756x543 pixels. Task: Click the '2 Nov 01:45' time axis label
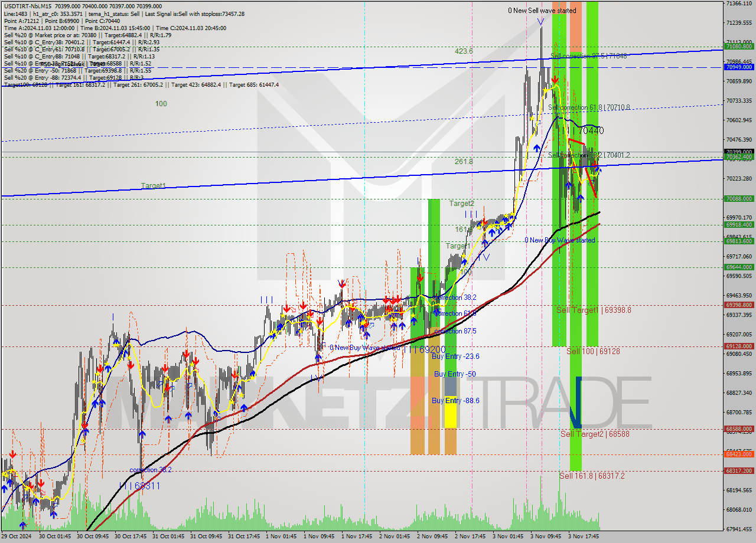point(394,537)
